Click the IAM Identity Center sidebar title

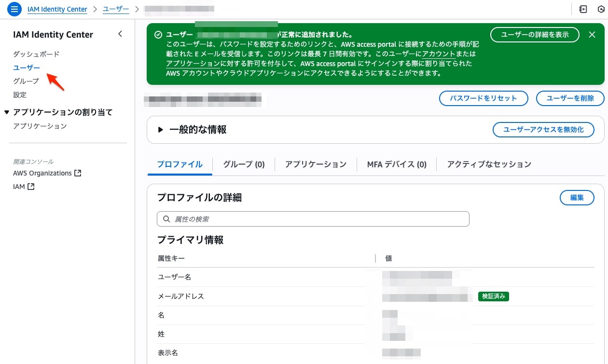point(53,34)
